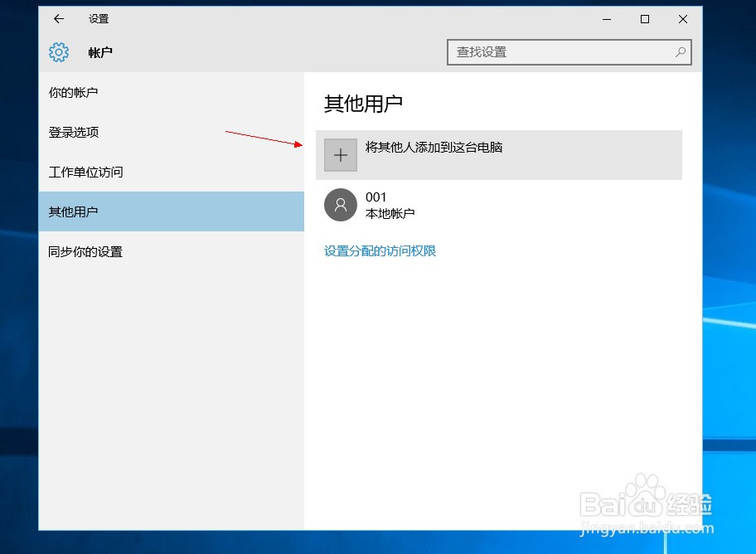The width and height of the screenshot is (756, 554).
Task: Open the 同步你的设置 section
Action: point(171,251)
